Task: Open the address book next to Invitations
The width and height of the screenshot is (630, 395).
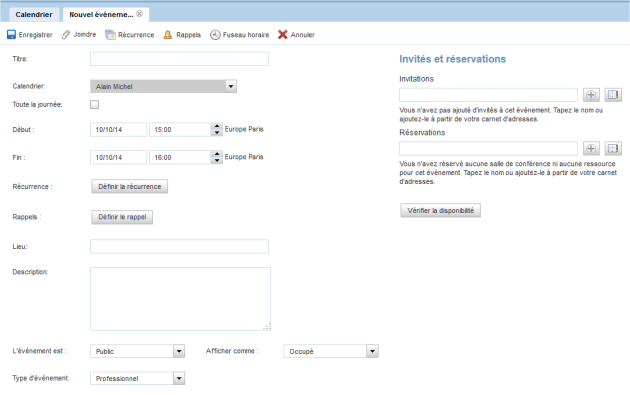Action: 613,95
